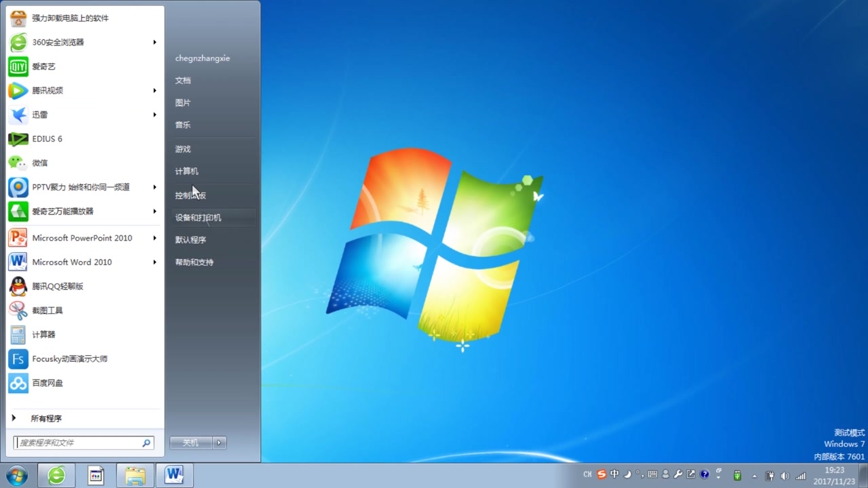This screenshot has width=868, height=488.
Task: Launch Microsoft Word 2010 from Start menu
Action: (85, 262)
